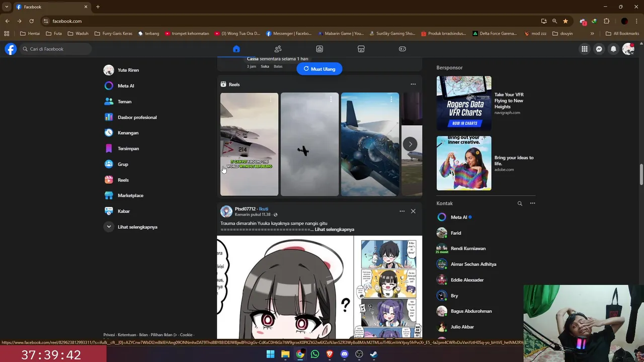The width and height of the screenshot is (644, 362).
Task: Open the Friends tab in top navigation
Action: point(278,49)
